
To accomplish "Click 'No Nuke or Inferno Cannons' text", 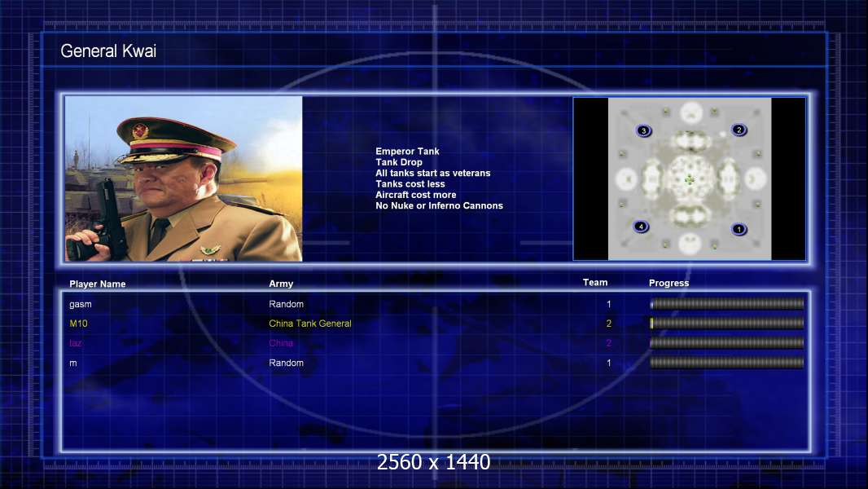I will (x=439, y=205).
